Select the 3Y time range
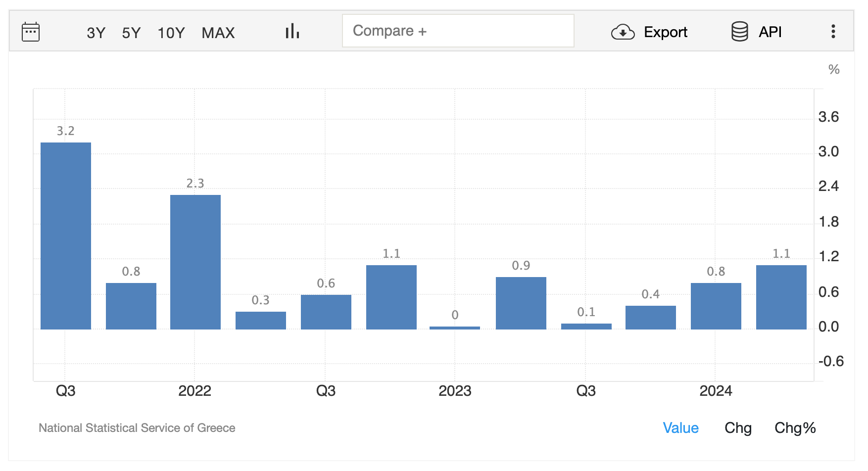This screenshot has width=868, height=471. tap(96, 33)
